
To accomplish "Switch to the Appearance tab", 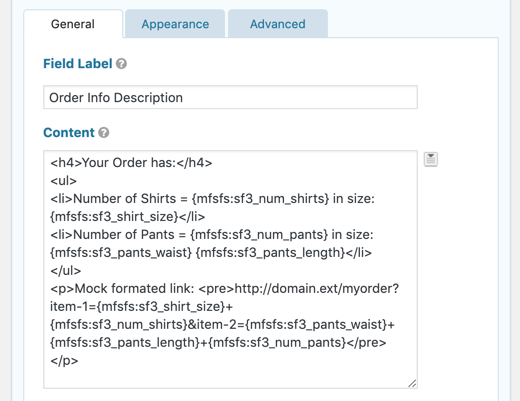I will tap(175, 24).
